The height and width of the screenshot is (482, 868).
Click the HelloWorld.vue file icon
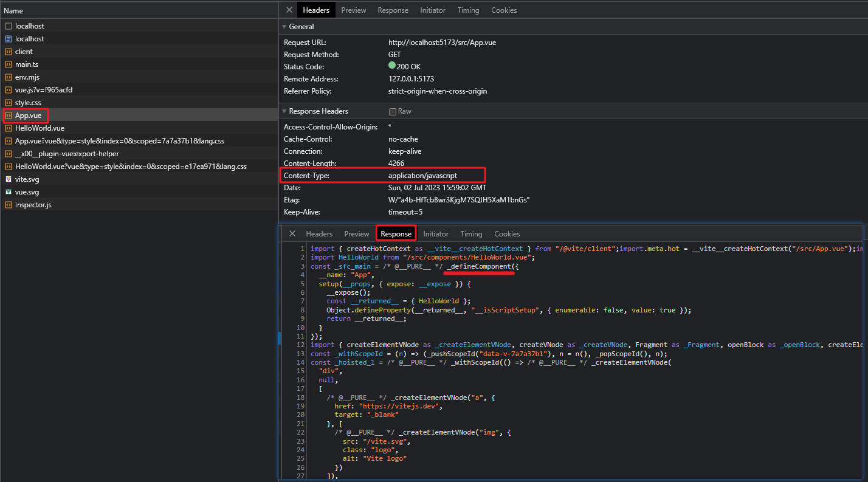coord(9,128)
